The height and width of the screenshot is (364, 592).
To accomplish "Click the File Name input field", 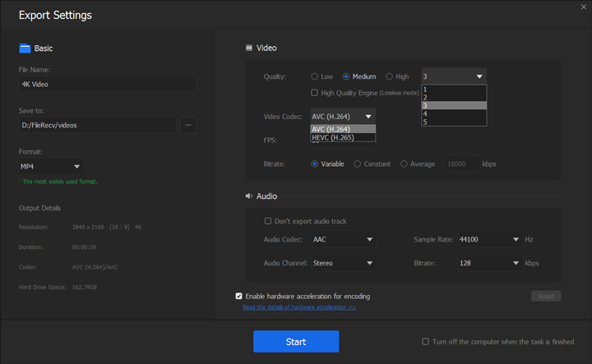I will [108, 84].
